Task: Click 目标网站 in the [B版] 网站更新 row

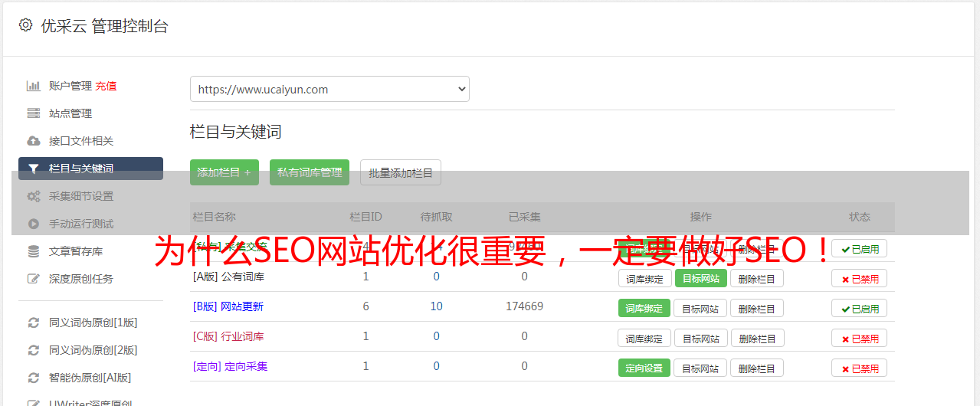Action: pos(700,308)
